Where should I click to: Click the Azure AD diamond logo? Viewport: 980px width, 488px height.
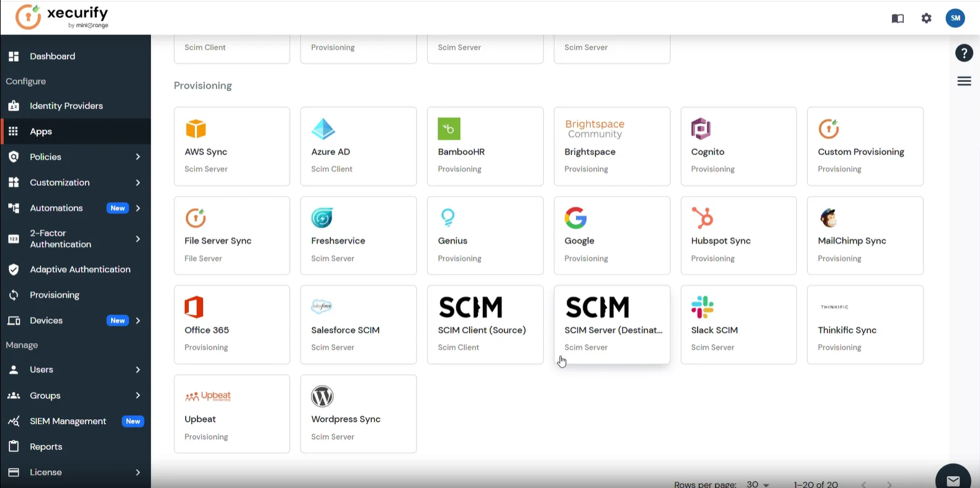point(323,129)
